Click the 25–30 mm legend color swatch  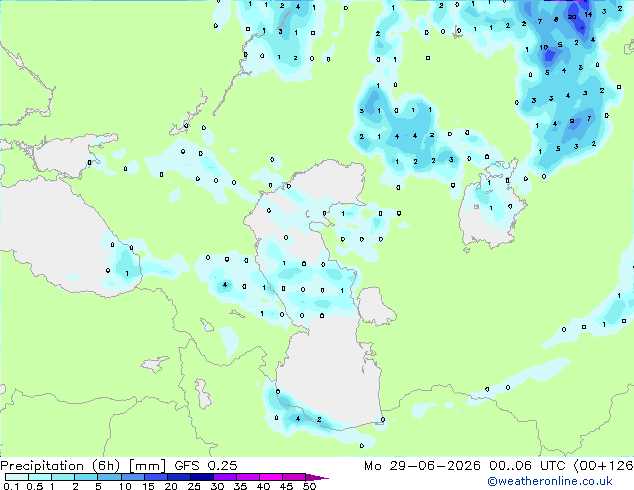click(201, 477)
